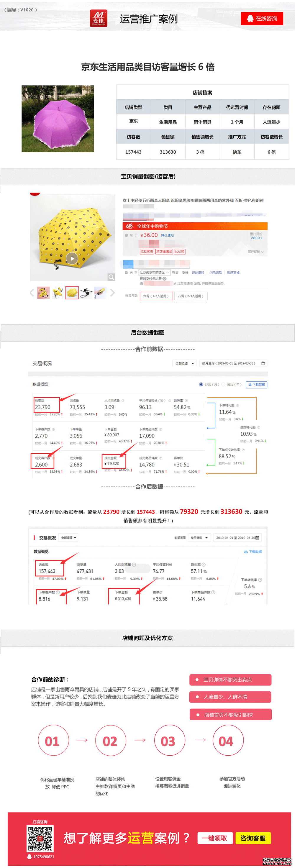
Task: Click help icon beside 下单客户数 8,816
Action: pyautogui.click(x=58, y=592)
